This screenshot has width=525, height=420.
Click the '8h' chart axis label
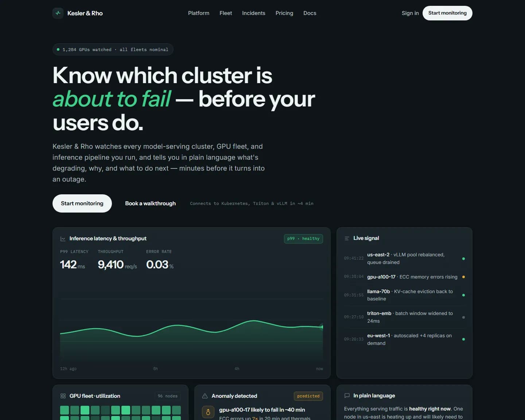(x=156, y=369)
